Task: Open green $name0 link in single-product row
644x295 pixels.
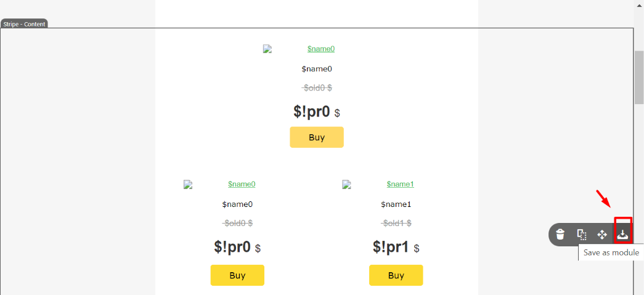Action: [320, 49]
